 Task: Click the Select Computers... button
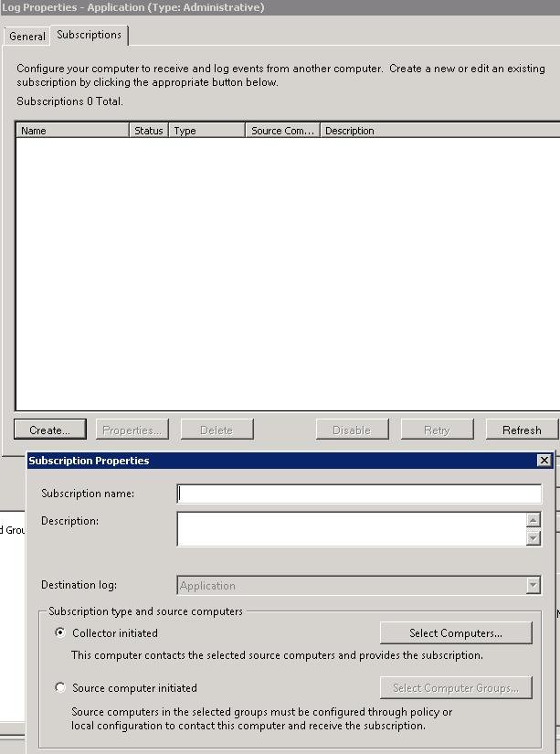[x=455, y=632]
